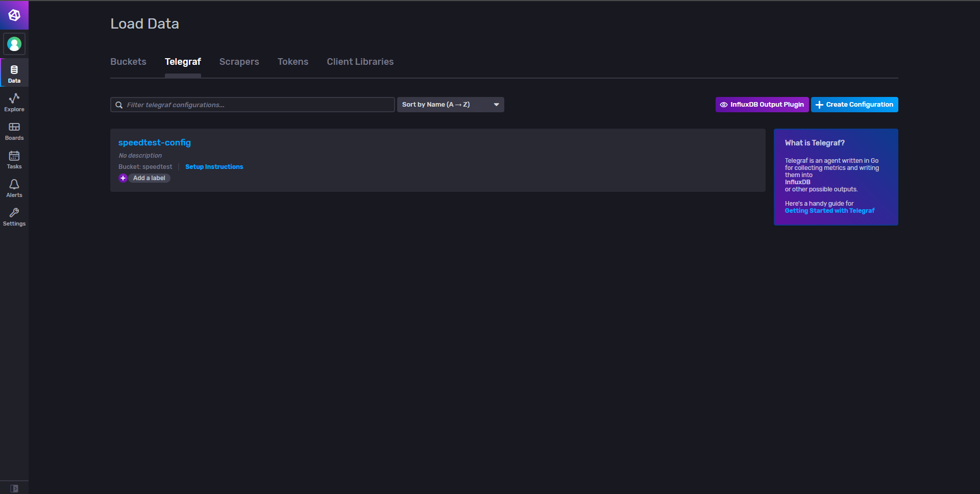Switch to the Buckets tab
The image size is (980, 494).
(x=128, y=62)
